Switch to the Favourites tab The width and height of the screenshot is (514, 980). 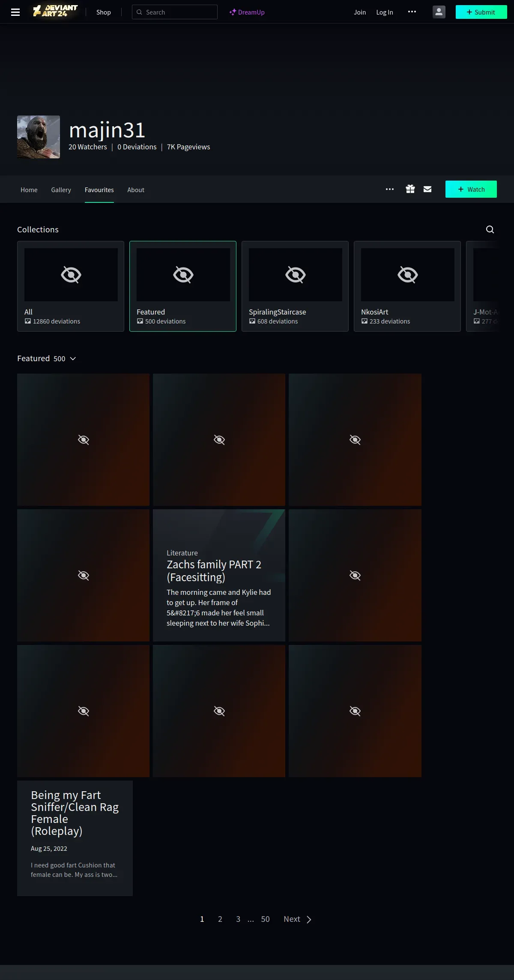click(99, 190)
